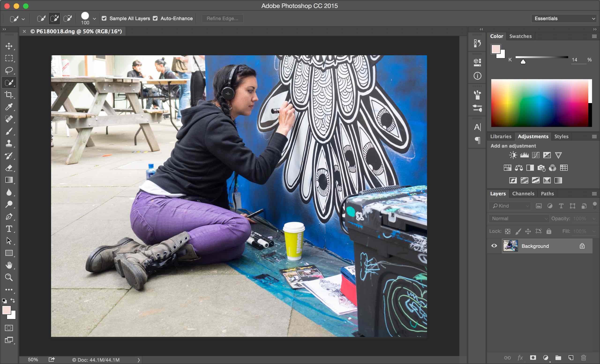Click the Refine Edge button
The width and height of the screenshot is (600, 364).
coord(222,18)
